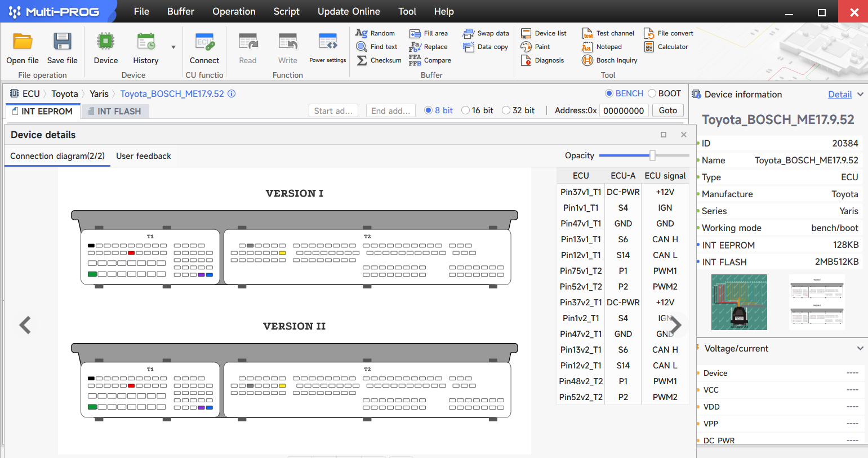The image size is (868, 458).
Task: Collapse the Voltage/current section chevron
Action: (860, 348)
